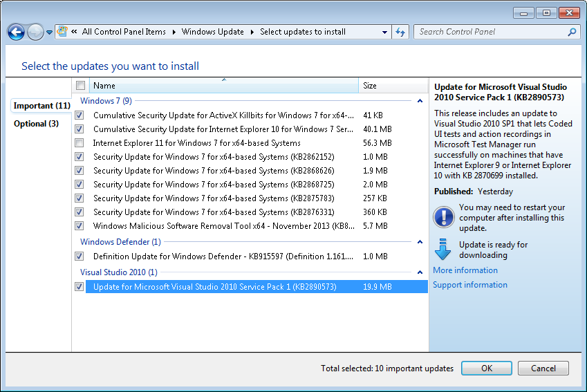This screenshot has width=587, height=392.
Task: Switch to Optional (3) updates tab
Action: pos(37,124)
